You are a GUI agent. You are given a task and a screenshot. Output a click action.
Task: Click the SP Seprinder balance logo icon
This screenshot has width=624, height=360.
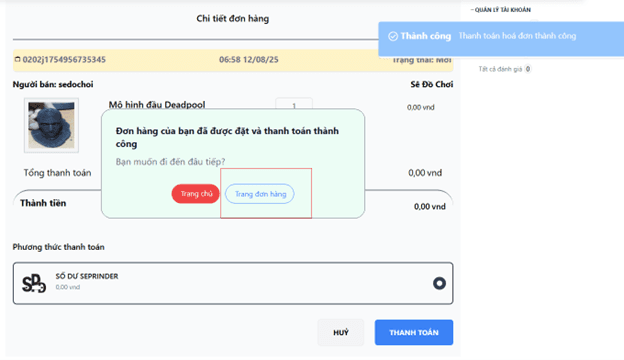(34, 283)
